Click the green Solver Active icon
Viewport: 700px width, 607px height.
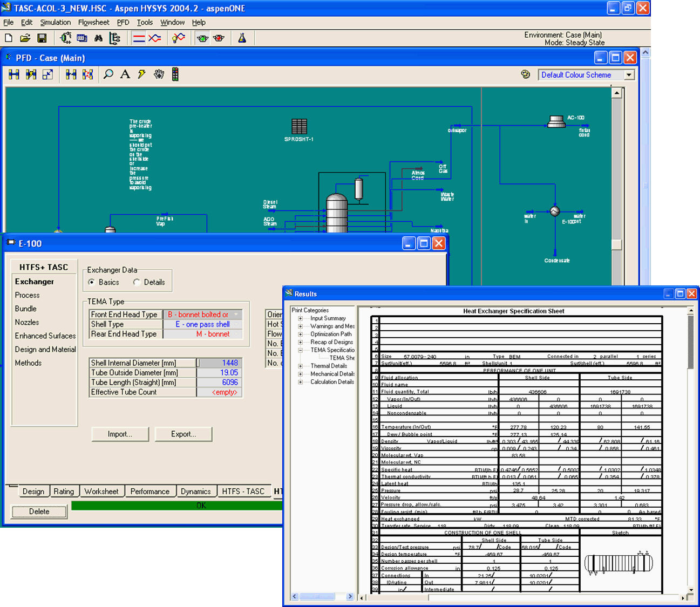click(202, 38)
